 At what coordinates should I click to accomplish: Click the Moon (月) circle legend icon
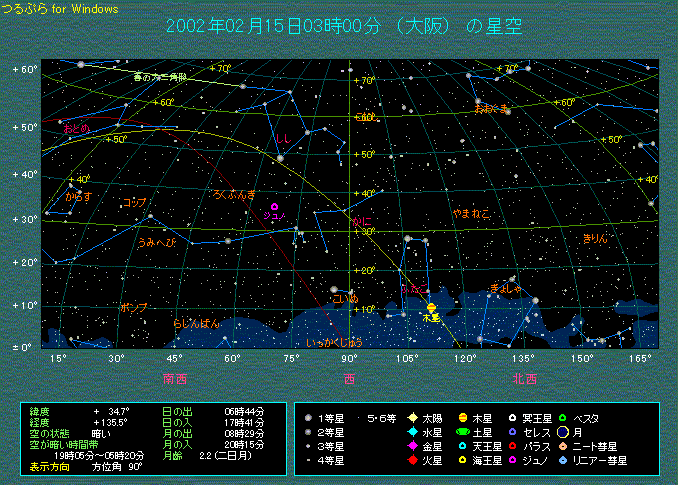563,432
